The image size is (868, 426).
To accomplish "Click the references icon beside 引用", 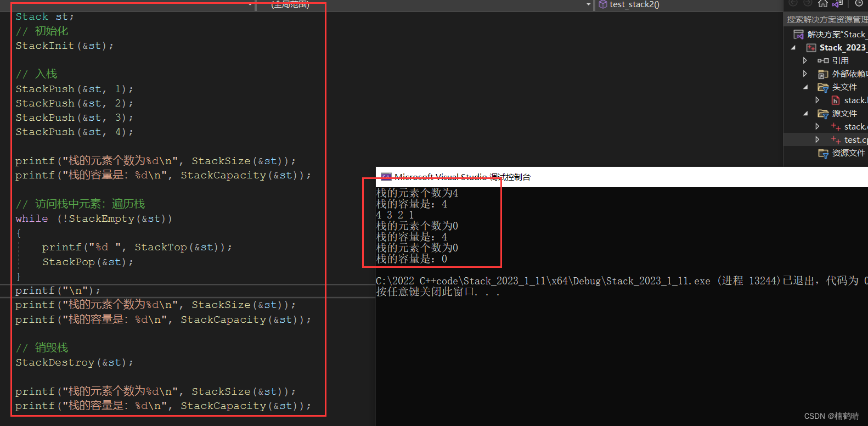I will tap(823, 61).
